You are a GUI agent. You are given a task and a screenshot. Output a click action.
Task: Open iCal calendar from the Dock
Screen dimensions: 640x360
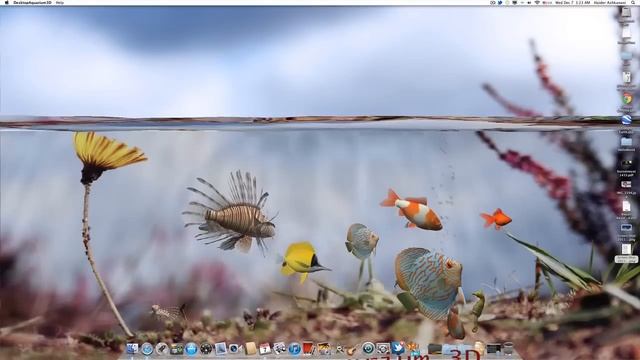(265, 349)
